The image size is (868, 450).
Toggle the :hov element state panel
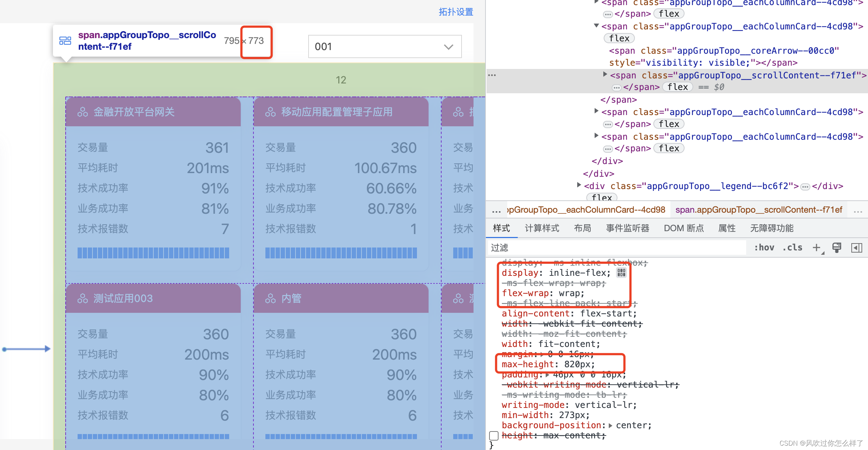[764, 247]
